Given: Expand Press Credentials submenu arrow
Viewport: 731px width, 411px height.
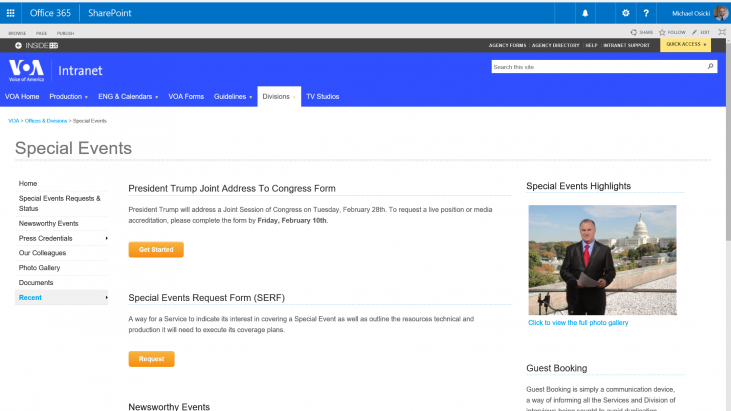Looking at the screenshot, I should (x=106, y=238).
